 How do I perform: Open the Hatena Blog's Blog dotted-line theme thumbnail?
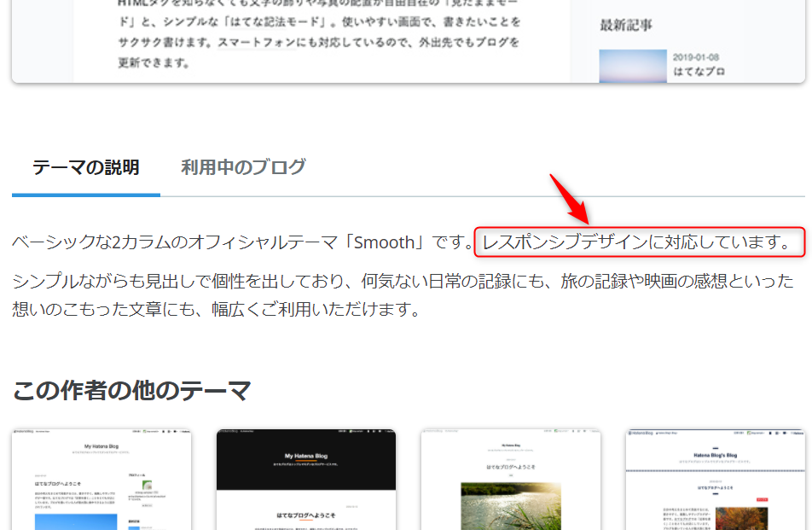pyautogui.click(x=715, y=480)
